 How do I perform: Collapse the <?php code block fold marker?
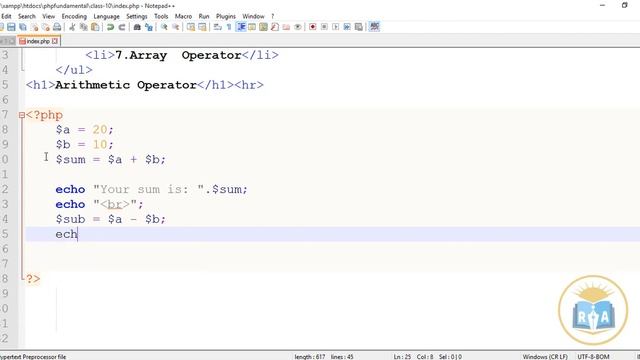click(22, 116)
